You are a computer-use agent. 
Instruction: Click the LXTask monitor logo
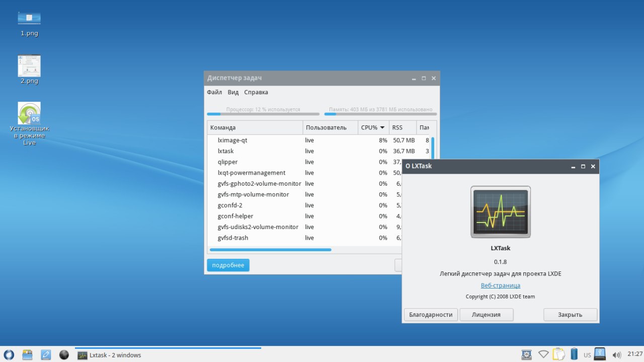501,212
